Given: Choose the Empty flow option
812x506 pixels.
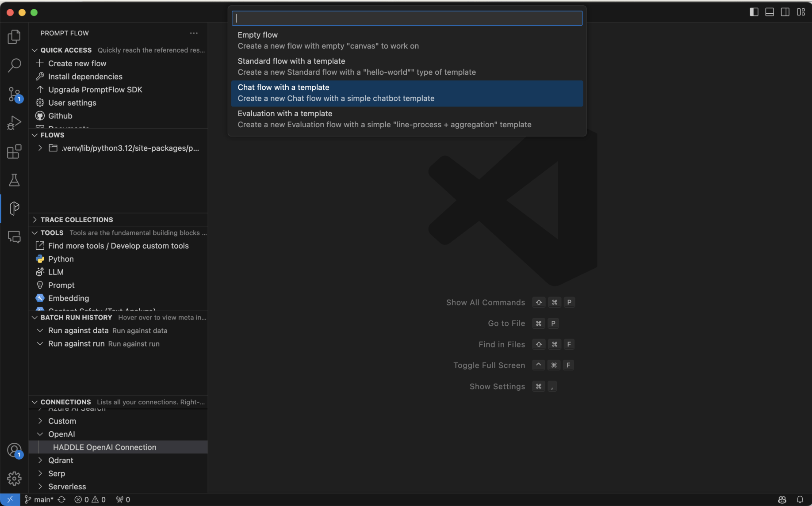Looking at the screenshot, I should click(406, 40).
